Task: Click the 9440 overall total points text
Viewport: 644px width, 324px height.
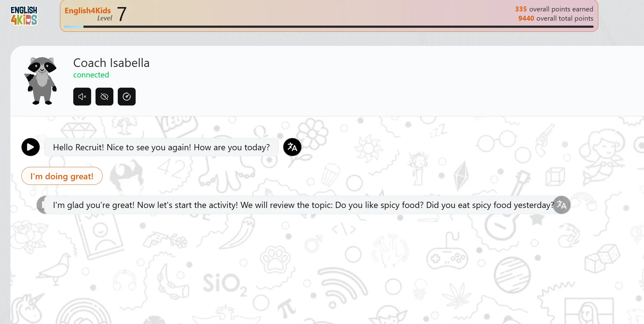Action: [556, 19]
